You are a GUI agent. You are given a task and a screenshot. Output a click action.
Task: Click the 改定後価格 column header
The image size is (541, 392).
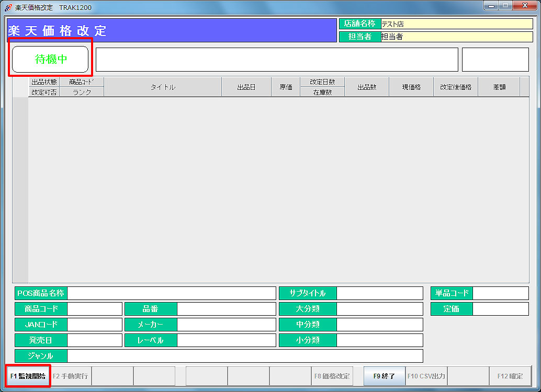(x=455, y=87)
